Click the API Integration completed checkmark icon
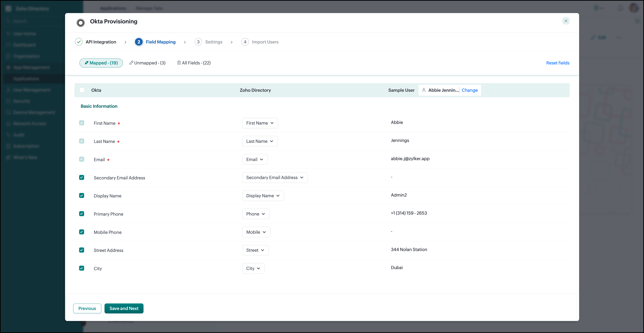Viewport: 644px width, 333px height. point(79,42)
